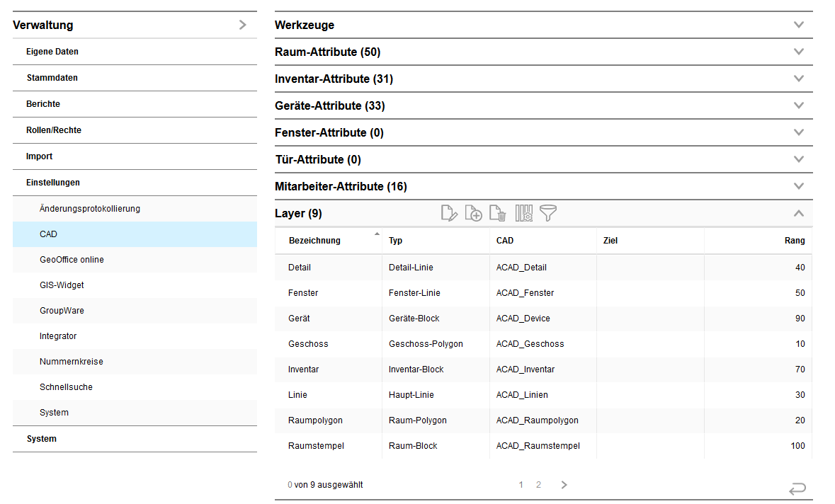Click the Verwaltung header chevron arrow
This screenshot has height=504, width=835.
click(242, 25)
